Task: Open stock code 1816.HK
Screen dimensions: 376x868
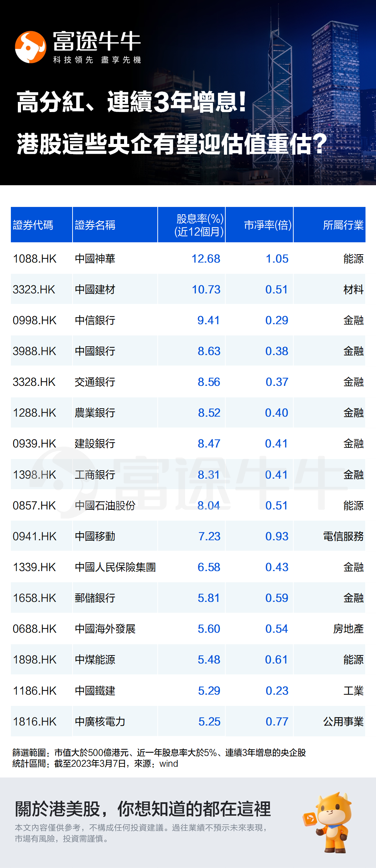Action: 34,722
